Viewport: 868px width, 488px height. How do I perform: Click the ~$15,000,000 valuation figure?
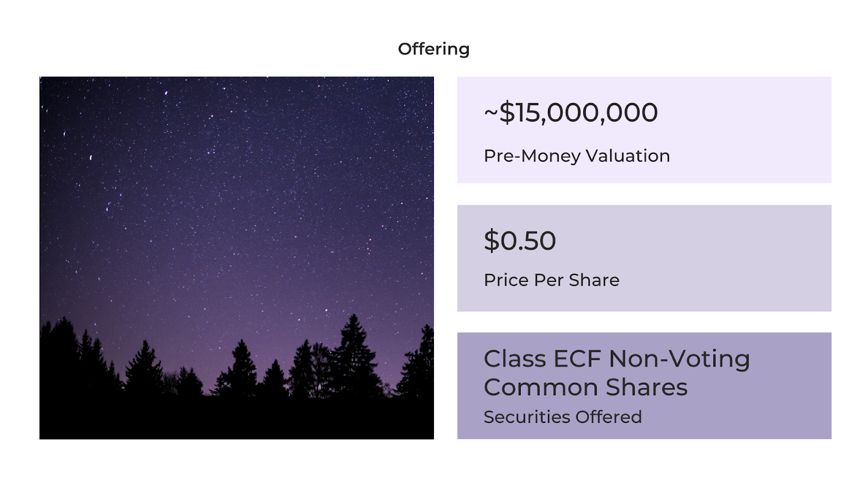(x=571, y=112)
